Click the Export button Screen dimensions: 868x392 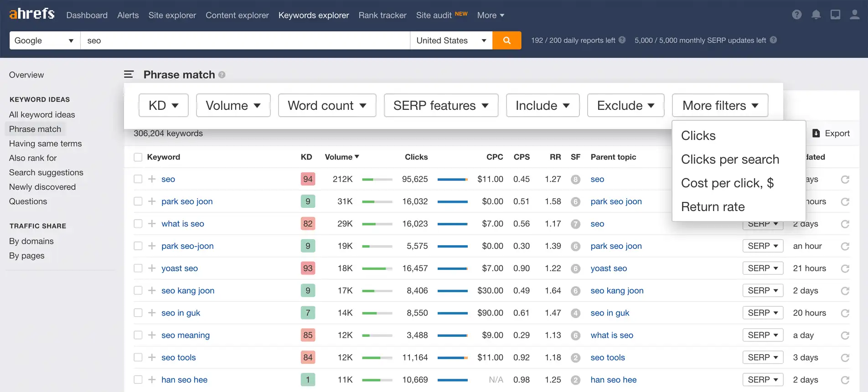click(831, 133)
